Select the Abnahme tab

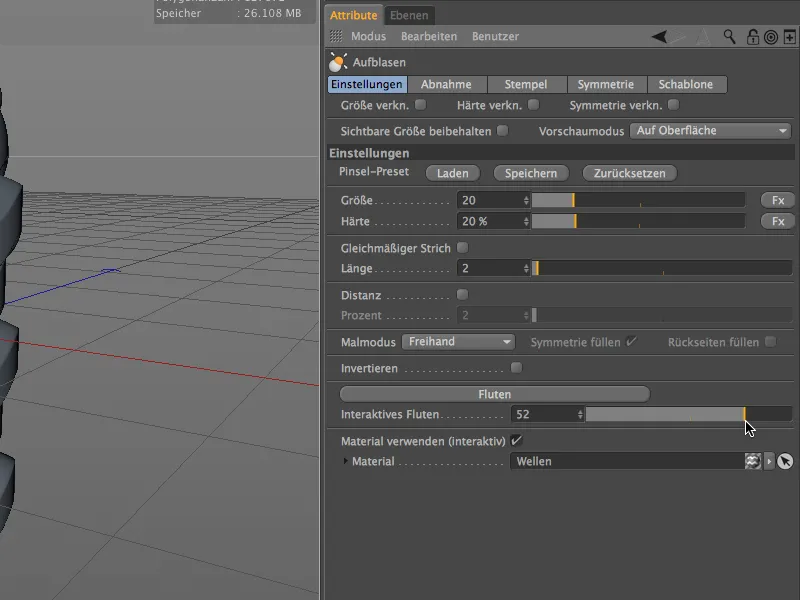click(x=446, y=84)
